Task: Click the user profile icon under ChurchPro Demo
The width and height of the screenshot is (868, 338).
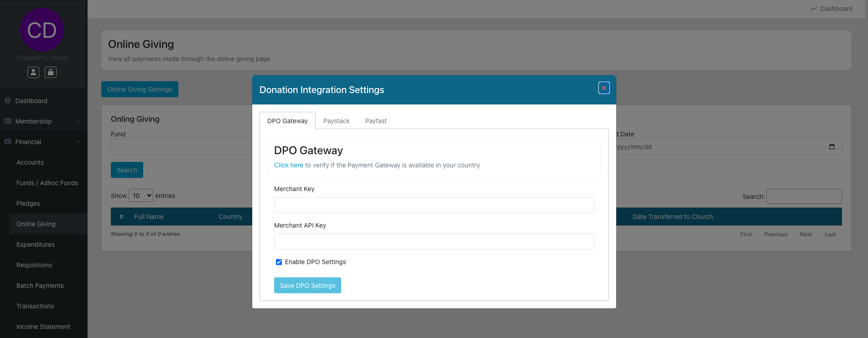Action: click(33, 72)
